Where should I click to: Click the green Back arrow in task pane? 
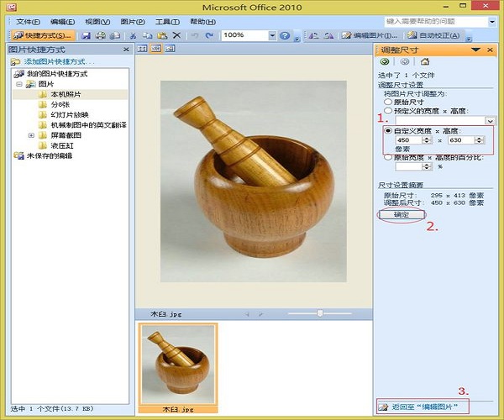coord(385,61)
